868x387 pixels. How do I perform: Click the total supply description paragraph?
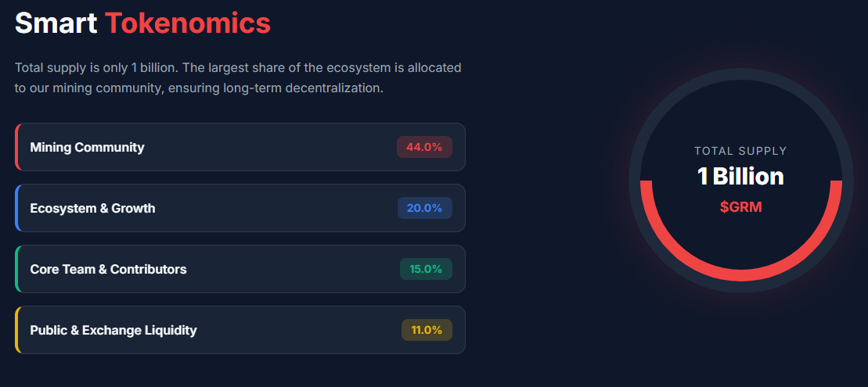[x=238, y=78]
